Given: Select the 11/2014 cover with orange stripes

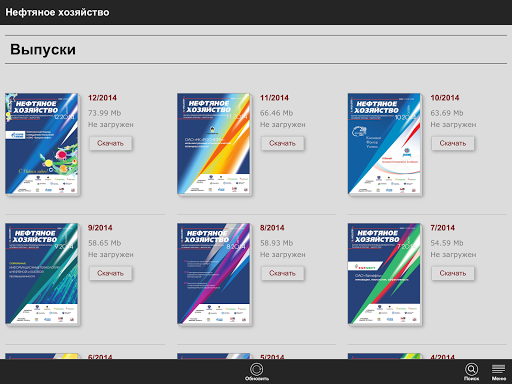Looking at the screenshot, I should pos(214,144).
